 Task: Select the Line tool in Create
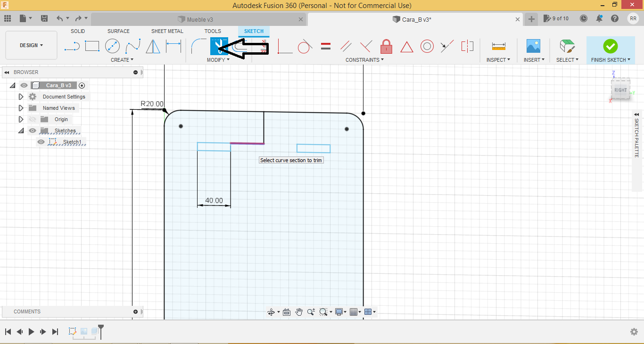pos(72,46)
